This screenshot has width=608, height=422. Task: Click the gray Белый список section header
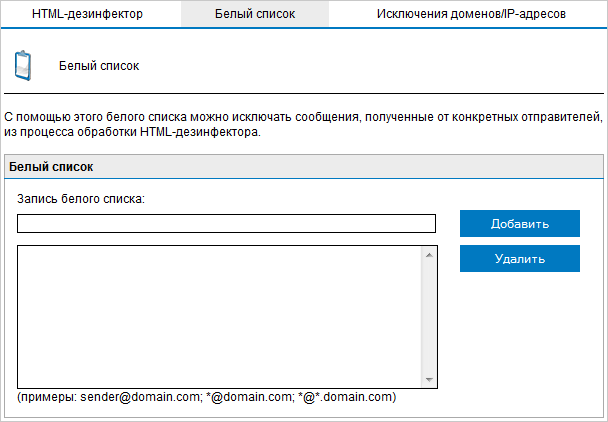click(x=303, y=166)
